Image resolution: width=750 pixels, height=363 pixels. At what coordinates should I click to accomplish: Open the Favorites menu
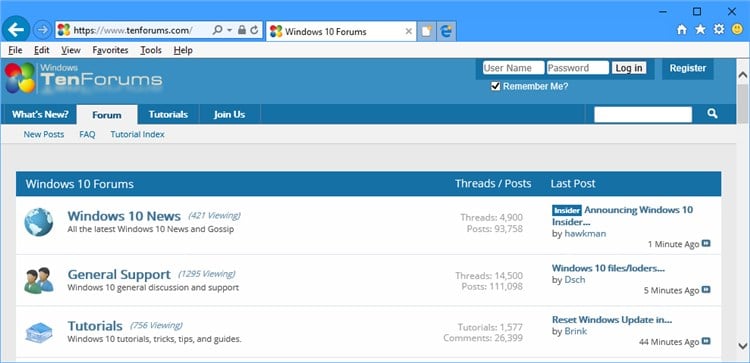point(110,50)
